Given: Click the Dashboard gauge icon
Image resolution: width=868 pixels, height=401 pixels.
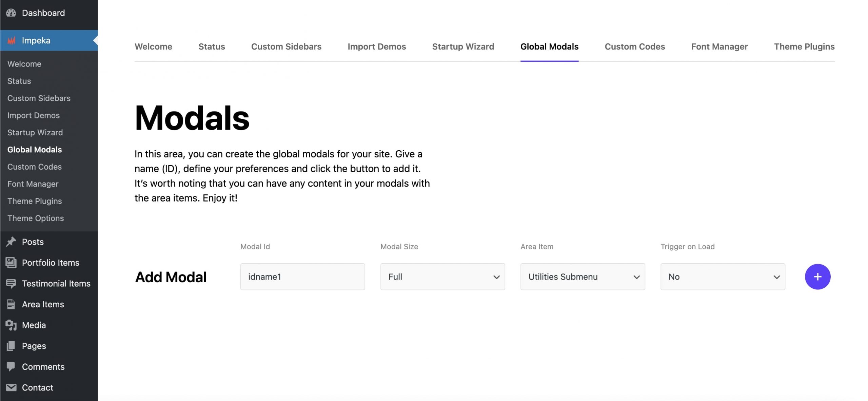Looking at the screenshot, I should [x=11, y=13].
